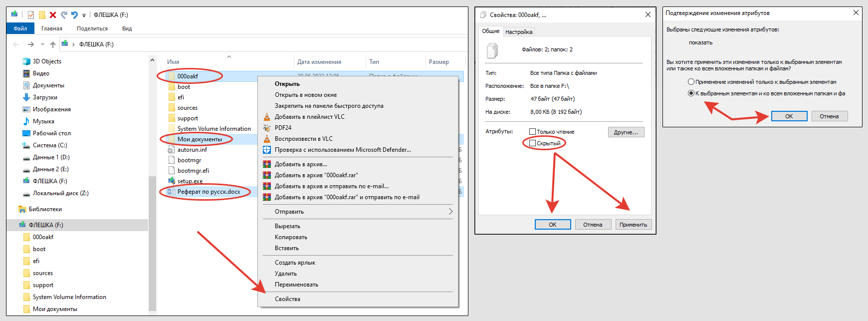Click the properties checkmark icon in quick access toolbar
The width and height of the screenshot is (868, 321).
(31, 15)
